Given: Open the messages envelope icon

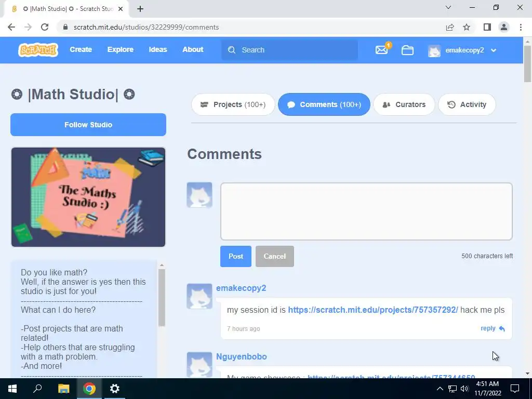Looking at the screenshot, I should 382,50.
